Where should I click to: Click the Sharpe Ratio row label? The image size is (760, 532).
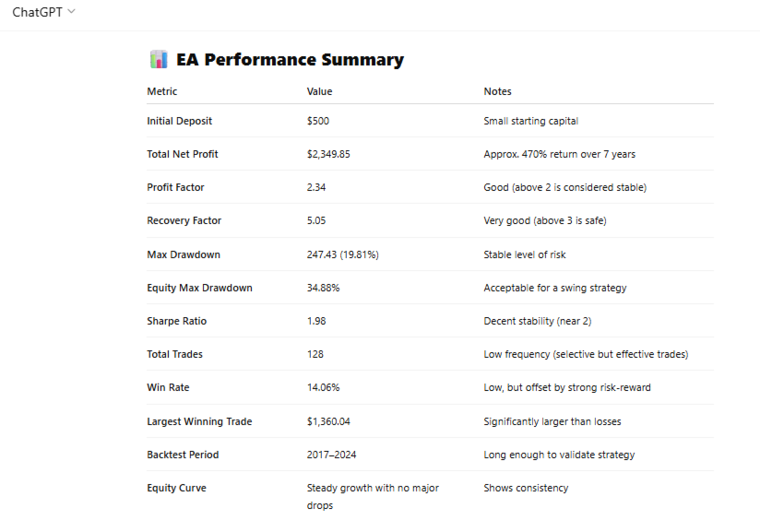coord(176,321)
